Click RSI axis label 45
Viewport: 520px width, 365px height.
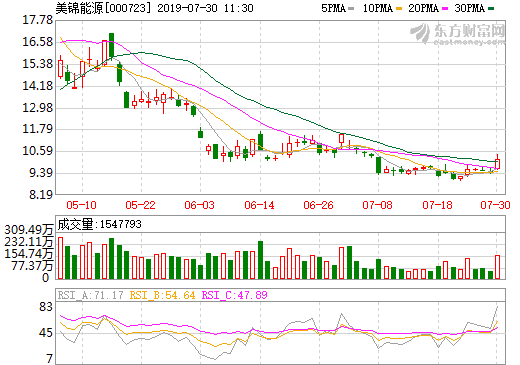click(x=46, y=333)
